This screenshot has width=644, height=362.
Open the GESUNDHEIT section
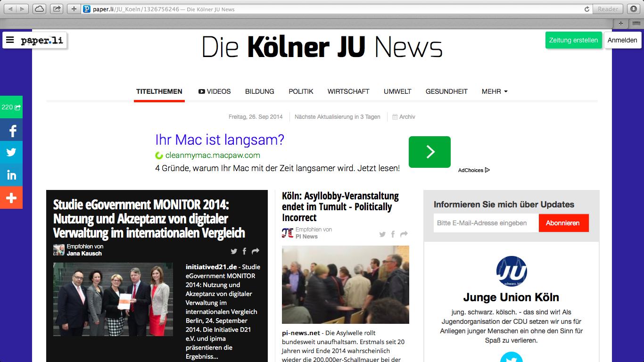pos(446,91)
